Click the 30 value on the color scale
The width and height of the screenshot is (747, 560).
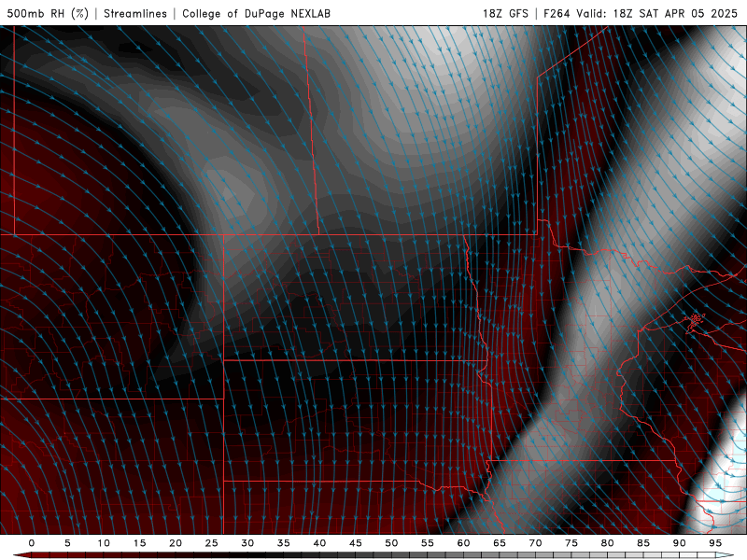coord(247,543)
